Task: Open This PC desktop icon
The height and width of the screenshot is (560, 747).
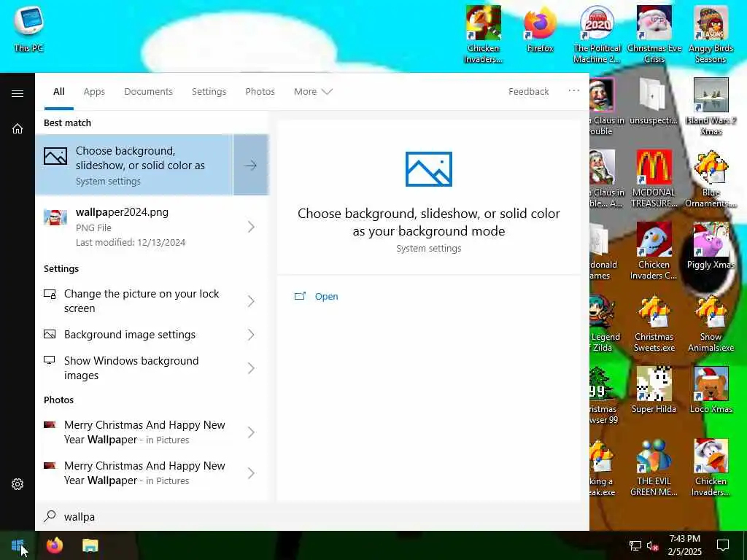Action: point(28,29)
